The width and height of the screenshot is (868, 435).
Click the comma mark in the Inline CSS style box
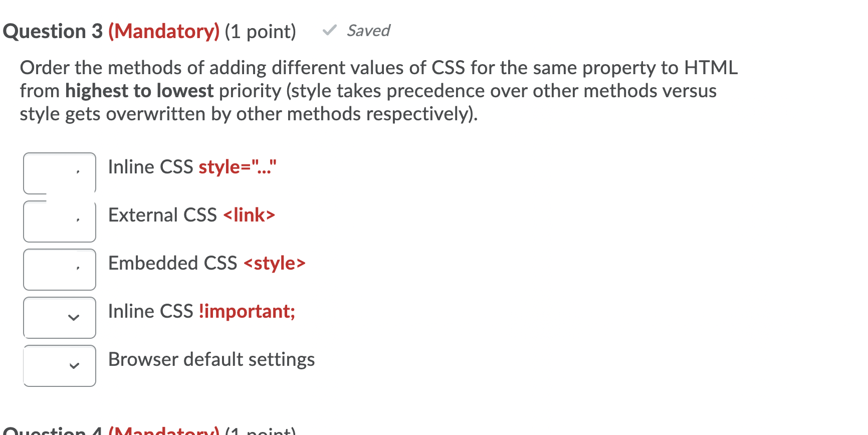[78, 173]
